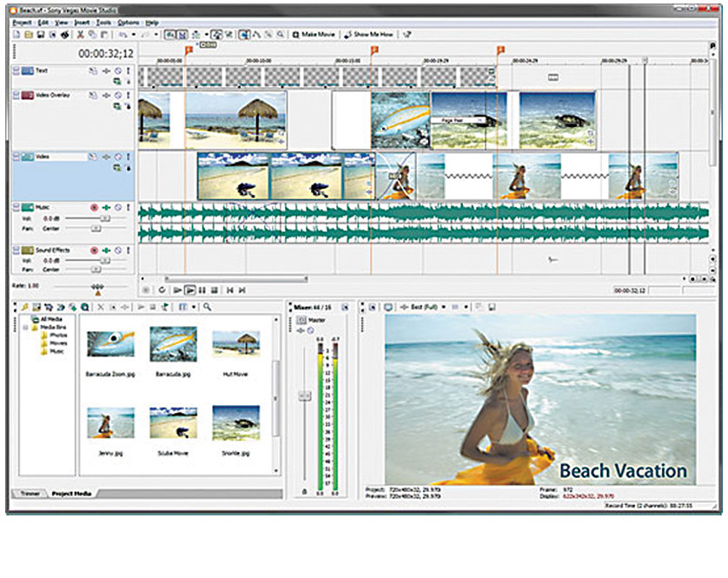The height and width of the screenshot is (578, 728).
Task: Click the Save disk icon in toolbar
Action: pos(41,35)
